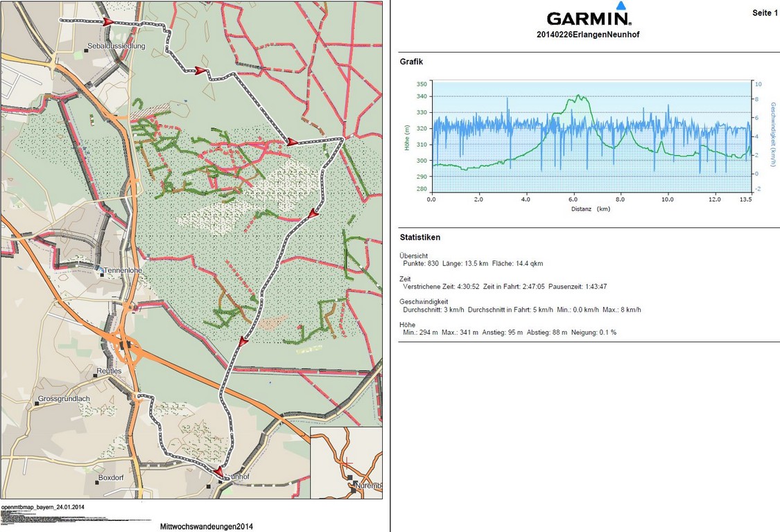Click the red track arrow nearest Sebaldussiedlung
Viewport: 780px width, 532px height.
pyautogui.click(x=108, y=22)
